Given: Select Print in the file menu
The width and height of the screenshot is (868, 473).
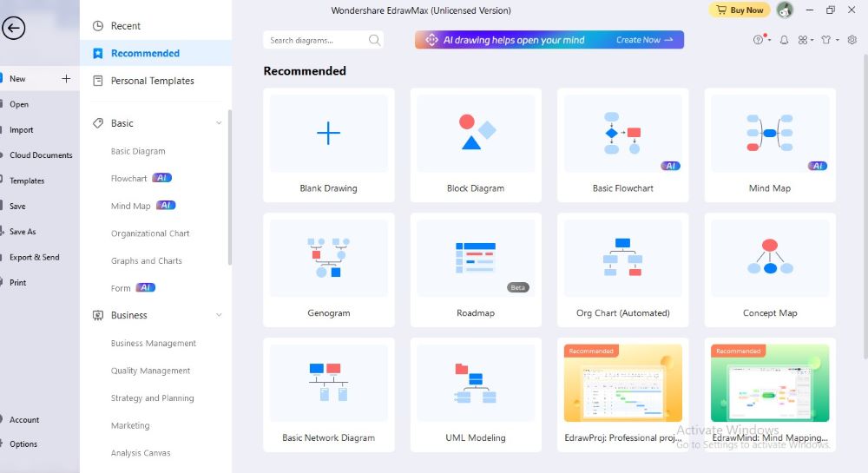Looking at the screenshot, I should (17, 283).
